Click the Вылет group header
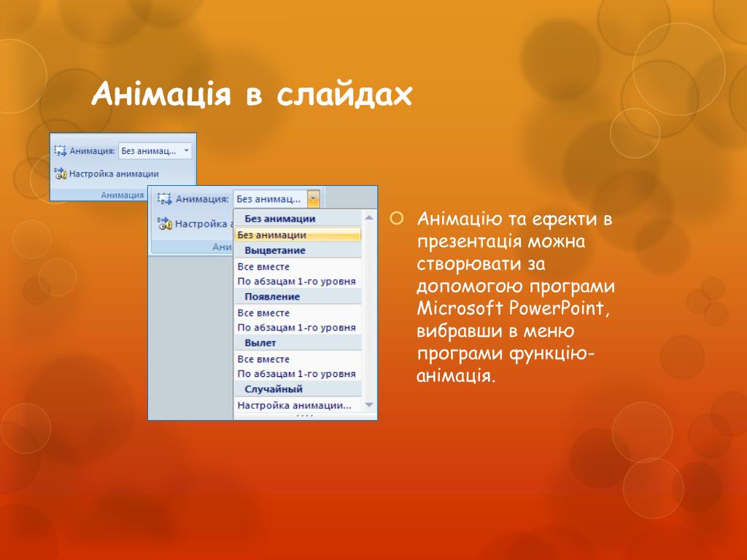This screenshot has width=747, height=560. pyautogui.click(x=298, y=343)
